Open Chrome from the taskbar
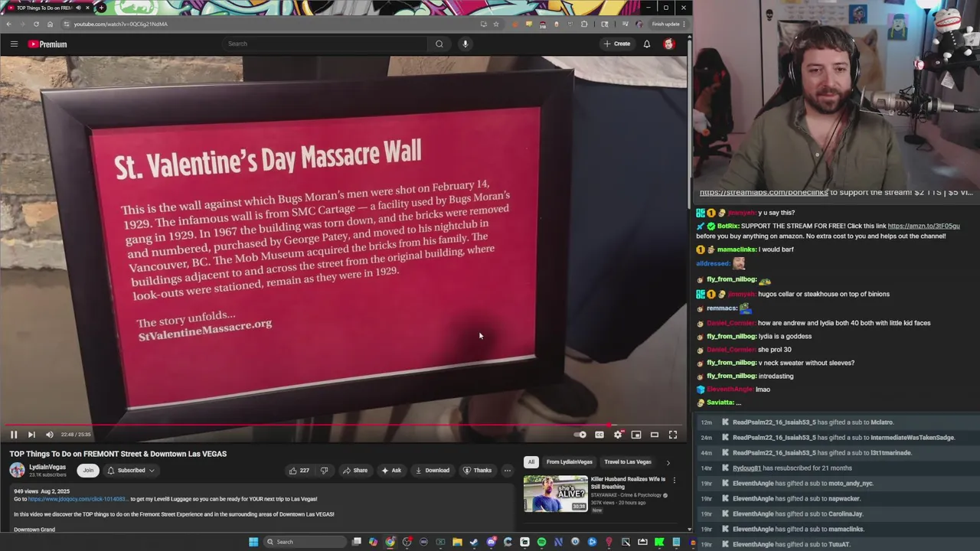 [x=390, y=542]
